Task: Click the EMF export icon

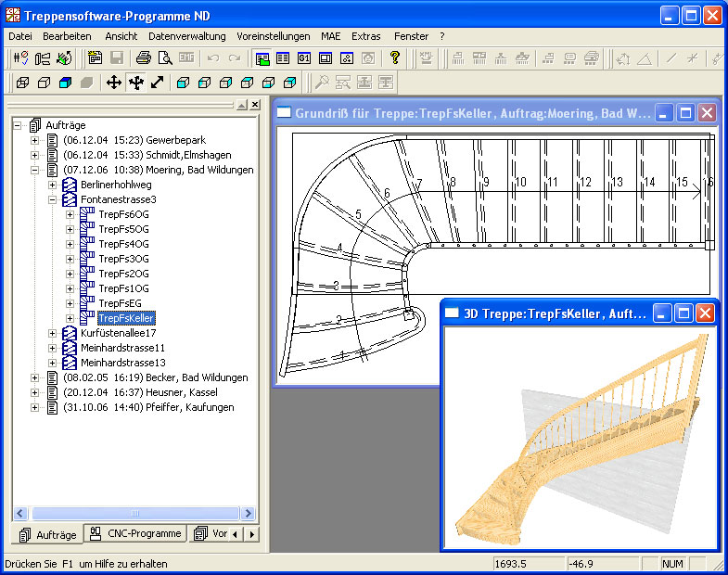Action: click(x=186, y=58)
